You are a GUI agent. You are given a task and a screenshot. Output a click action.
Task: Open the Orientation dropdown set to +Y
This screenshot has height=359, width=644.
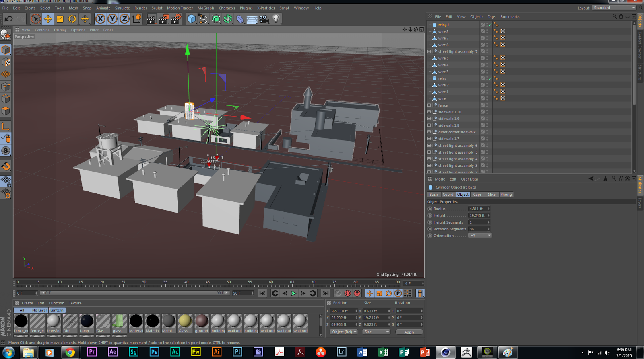480,236
